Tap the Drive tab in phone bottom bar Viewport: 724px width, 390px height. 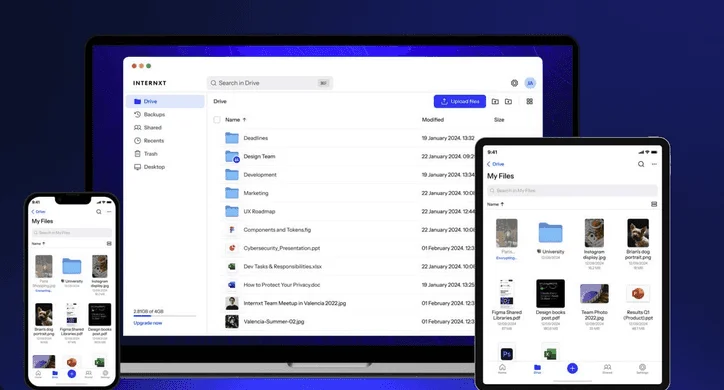coord(55,374)
